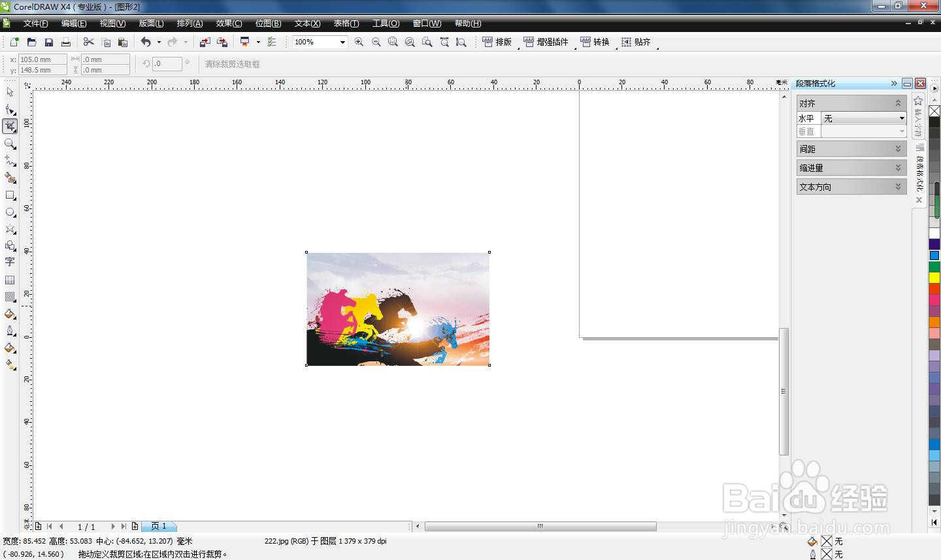Screen dimensions: 941x560
Task: Select the Table tool
Action: (x=10, y=280)
